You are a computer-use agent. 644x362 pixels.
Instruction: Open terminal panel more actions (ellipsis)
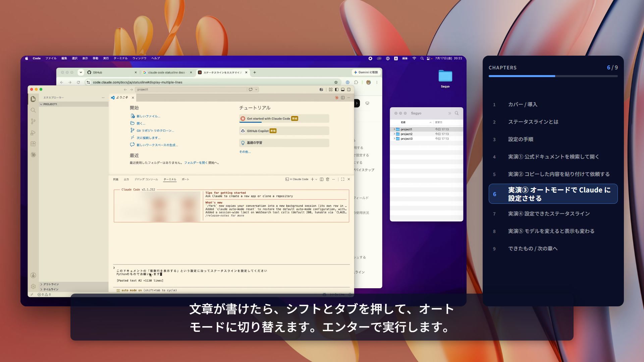(334, 179)
